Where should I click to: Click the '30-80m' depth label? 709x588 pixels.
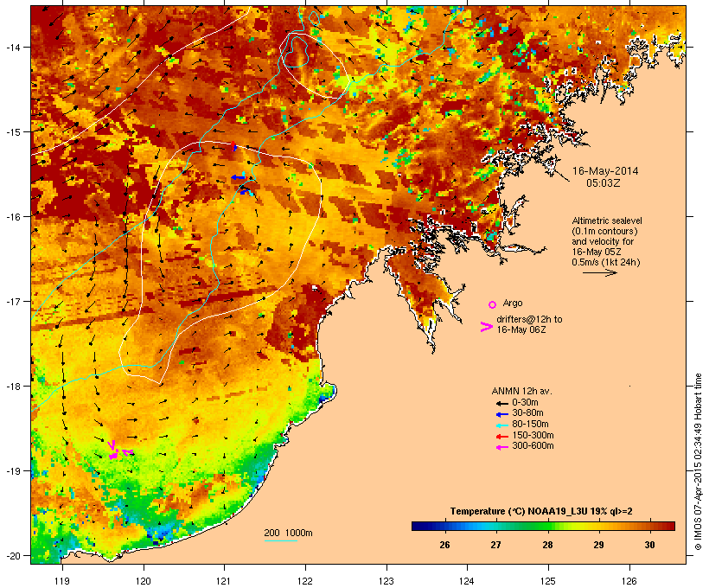point(527,413)
